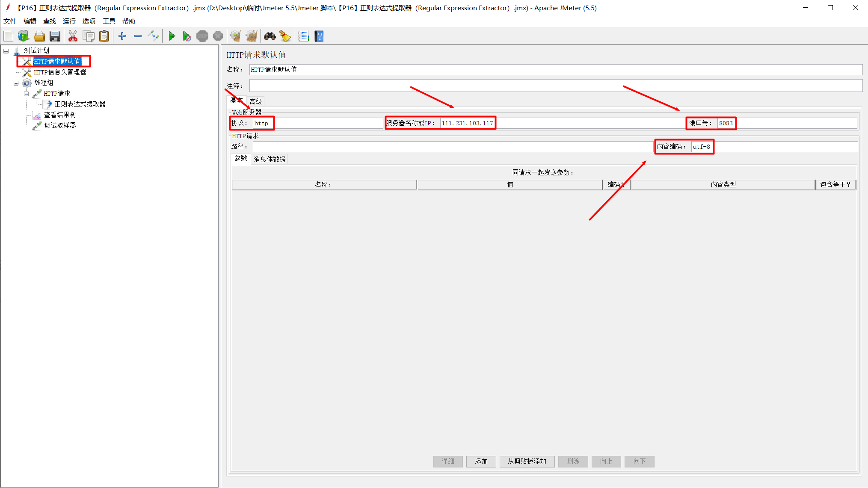Focus the 注释 comment input field

coord(556,86)
